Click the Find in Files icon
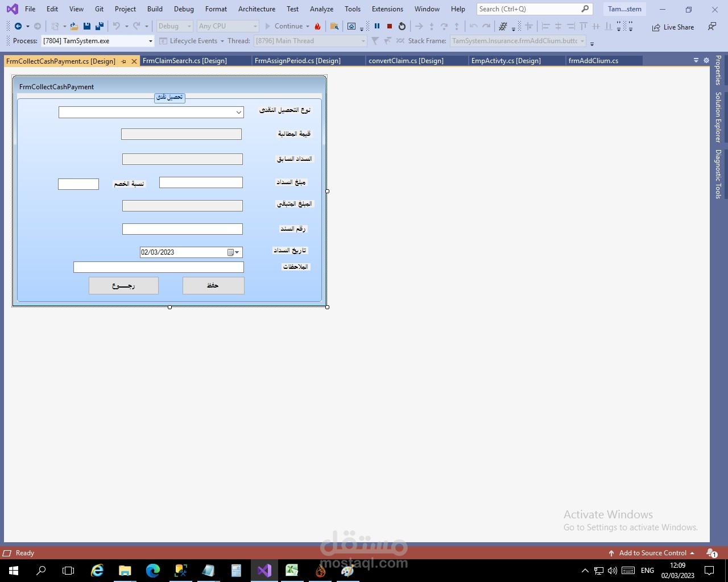Screen dimensions: 728x582 click(334, 26)
